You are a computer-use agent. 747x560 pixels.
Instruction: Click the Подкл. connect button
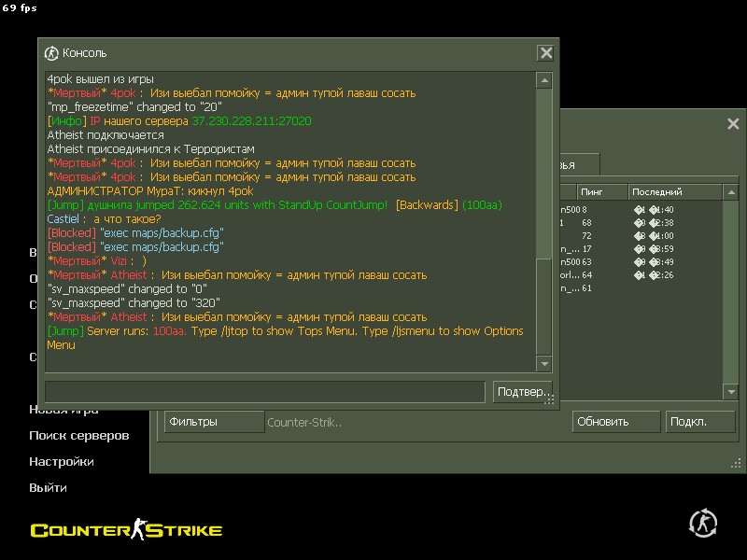[x=700, y=422]
